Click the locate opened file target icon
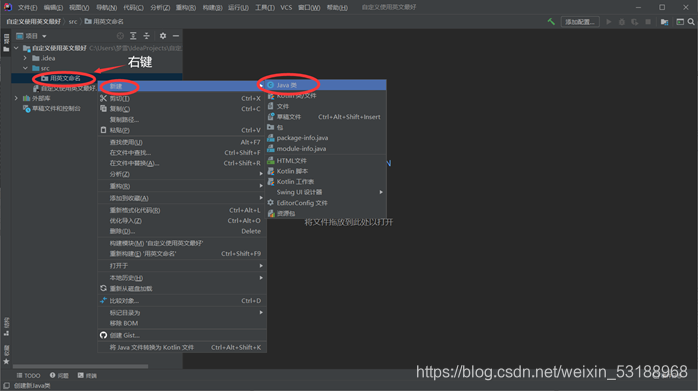The width and height of the screenshot is (698, 391). pos(120,36)
